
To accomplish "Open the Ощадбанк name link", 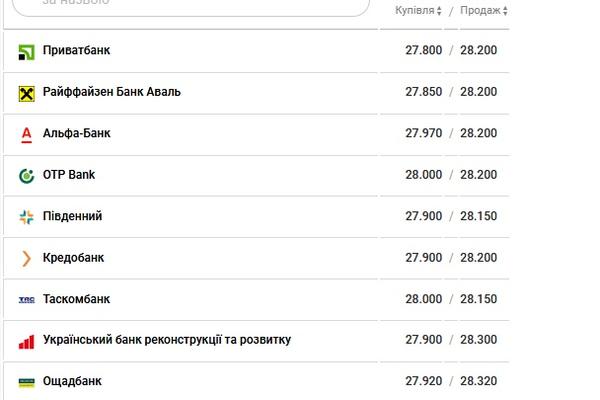I will pyautogui.click(x=72, y=381).
